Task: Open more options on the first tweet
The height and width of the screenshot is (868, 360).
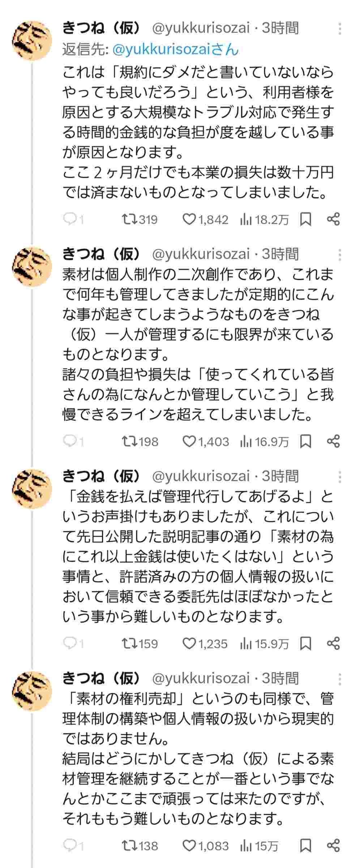Action: pos(340,29)
